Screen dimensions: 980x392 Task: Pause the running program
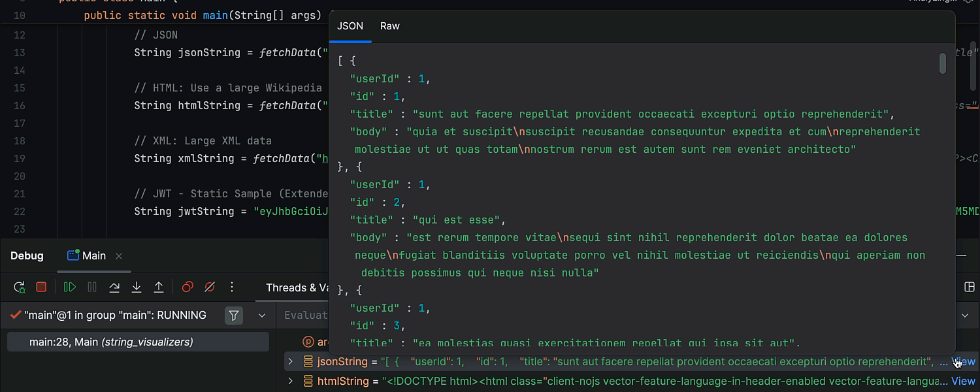92,287
